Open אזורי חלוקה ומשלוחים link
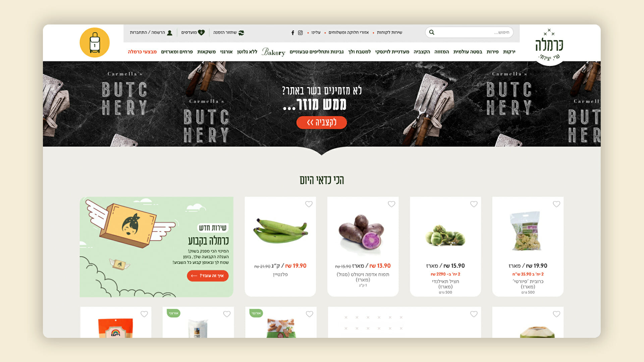 click(x=348, y=33)
